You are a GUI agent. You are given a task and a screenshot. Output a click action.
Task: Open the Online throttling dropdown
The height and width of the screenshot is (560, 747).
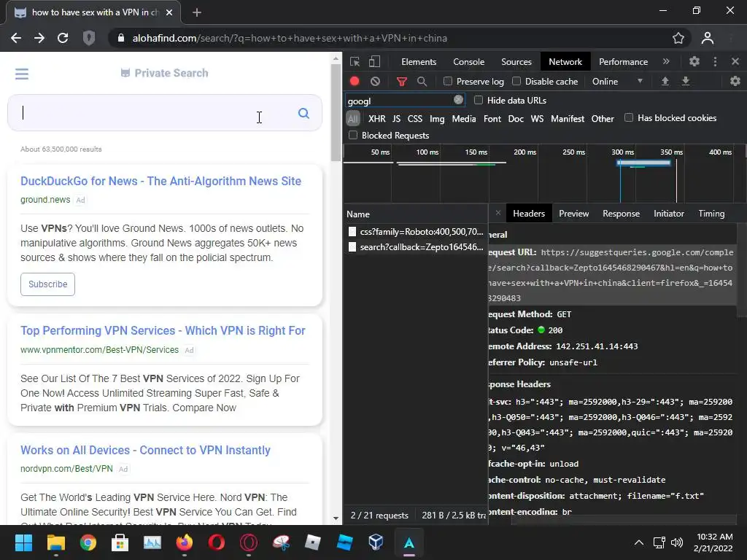coord(617,82)
